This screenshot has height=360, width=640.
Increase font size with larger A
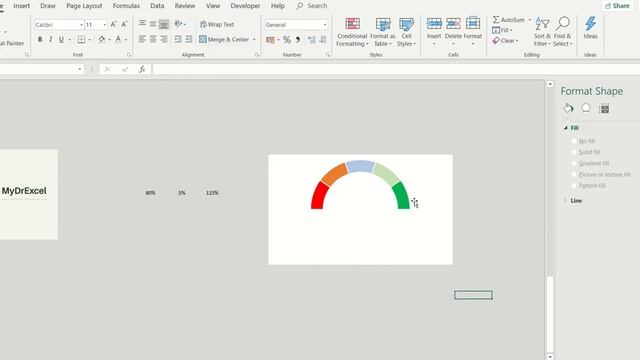click(113, 24)
